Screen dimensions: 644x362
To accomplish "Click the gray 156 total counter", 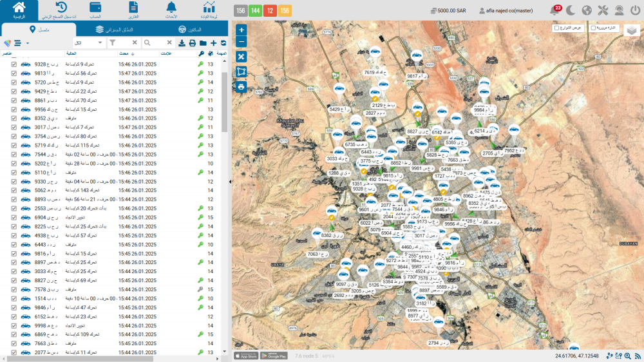I will point(241,11).
